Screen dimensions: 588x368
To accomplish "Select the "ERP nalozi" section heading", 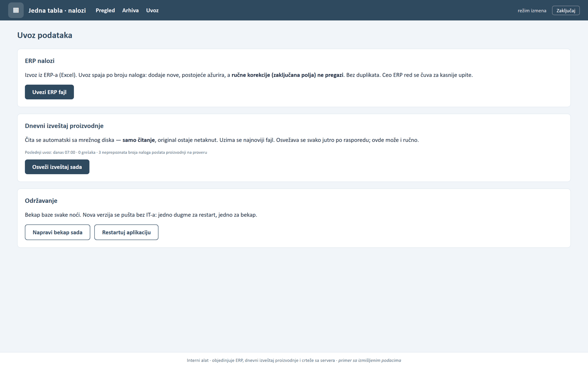I will (40, 61).
